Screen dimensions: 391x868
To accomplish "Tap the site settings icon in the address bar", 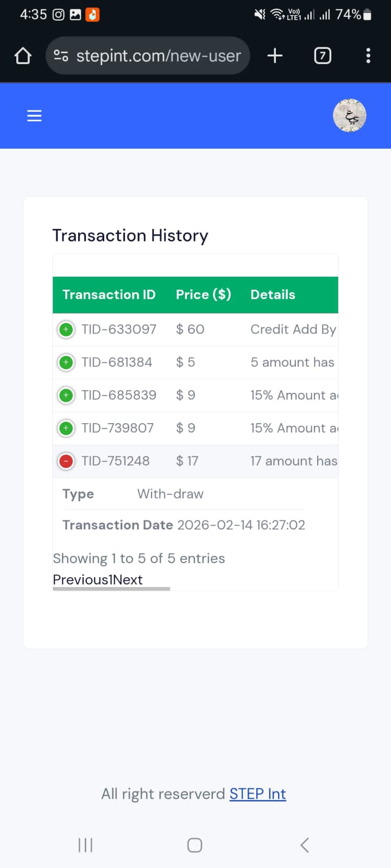I will point(61,55).
